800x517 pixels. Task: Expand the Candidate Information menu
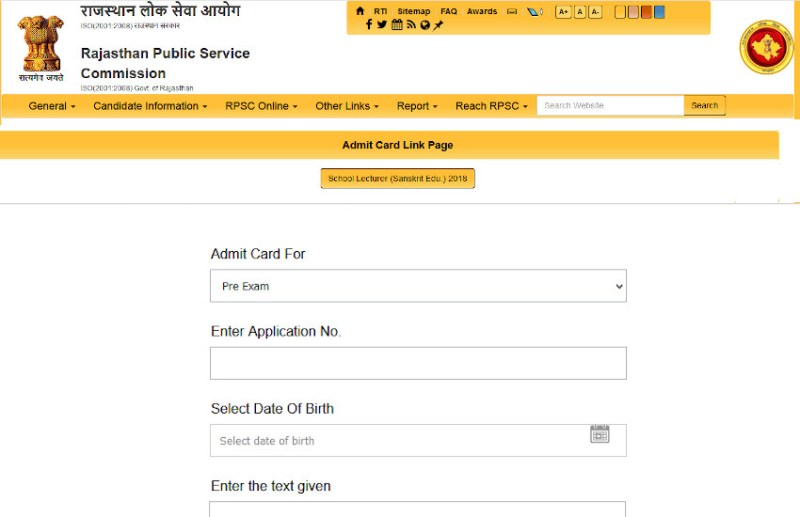click(x=150, y=106)
